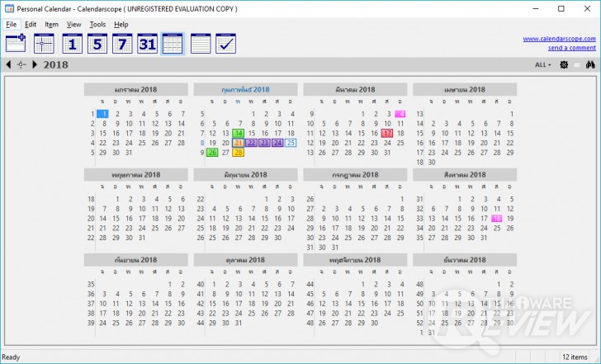
Task: Switch to 31-day month view
Action: [x=147, y=43]
